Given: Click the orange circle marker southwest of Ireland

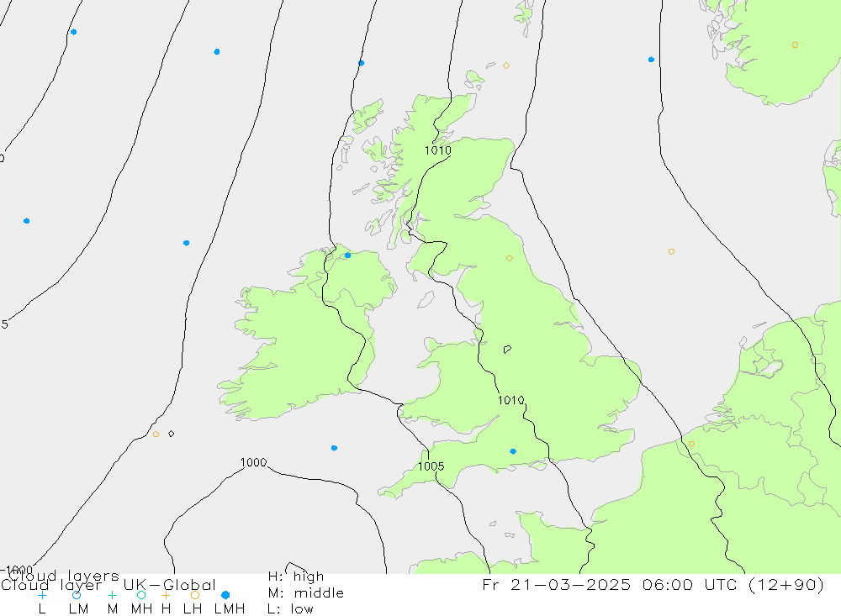Looking at the screenshot, I should coord(156,434).
